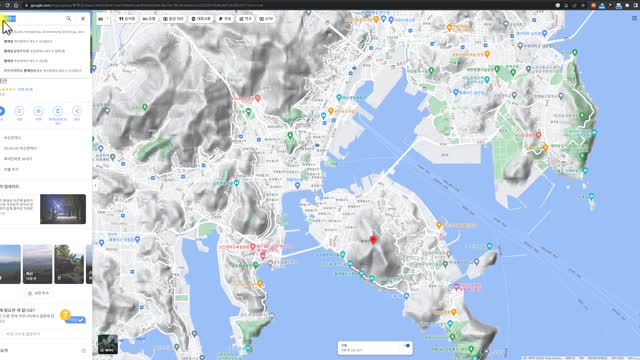
Task: Click the blue Yes button with checkmark
Action: pos(76,320)
